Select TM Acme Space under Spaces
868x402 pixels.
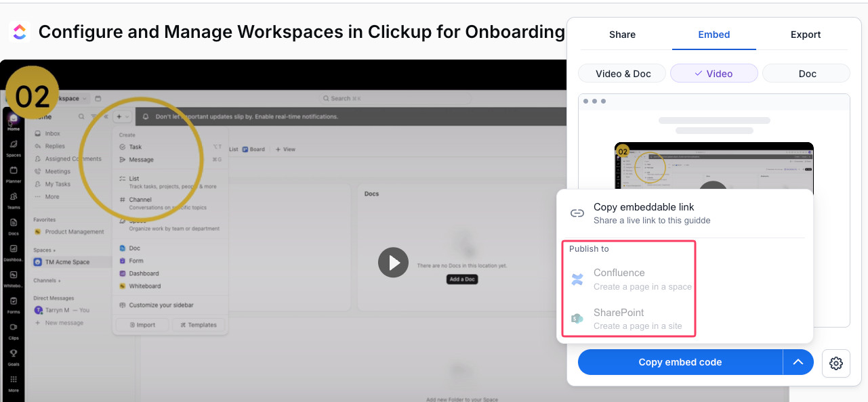[67, 262]
